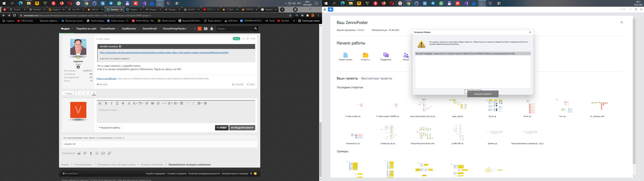
Task: Expand the text alignment dropdown
Action: click(170, 103)
